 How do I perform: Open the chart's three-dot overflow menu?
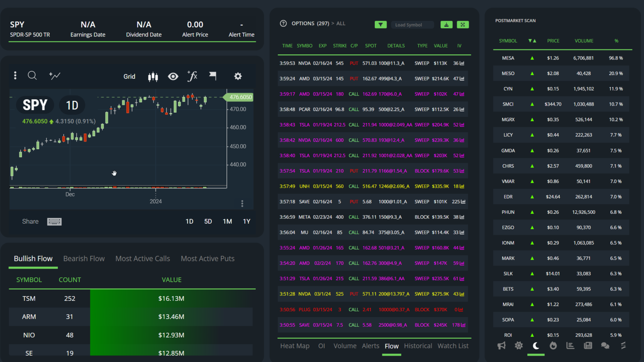(x=15, y=75)
